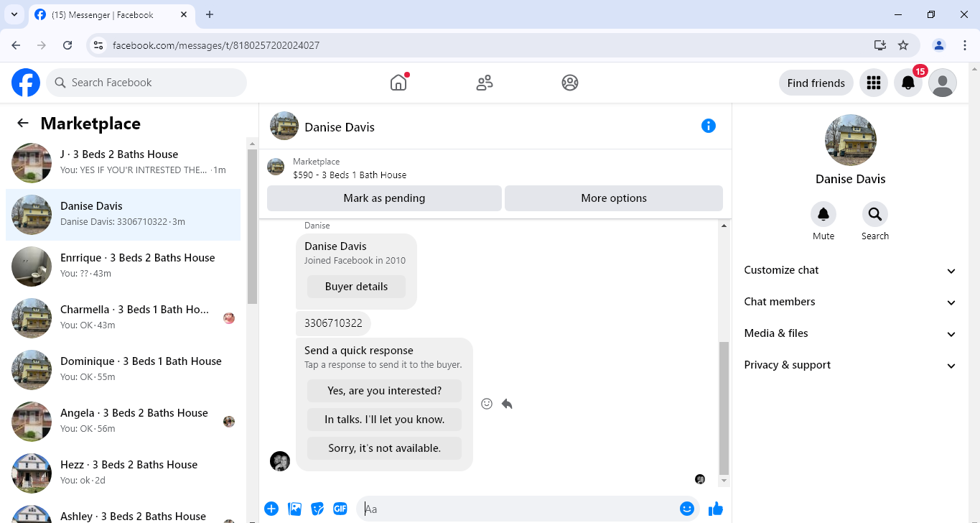Attach a photo or file to the message
Image resolution: width=980 pixels, height=523 pixels.
click(x=294, y=509)
